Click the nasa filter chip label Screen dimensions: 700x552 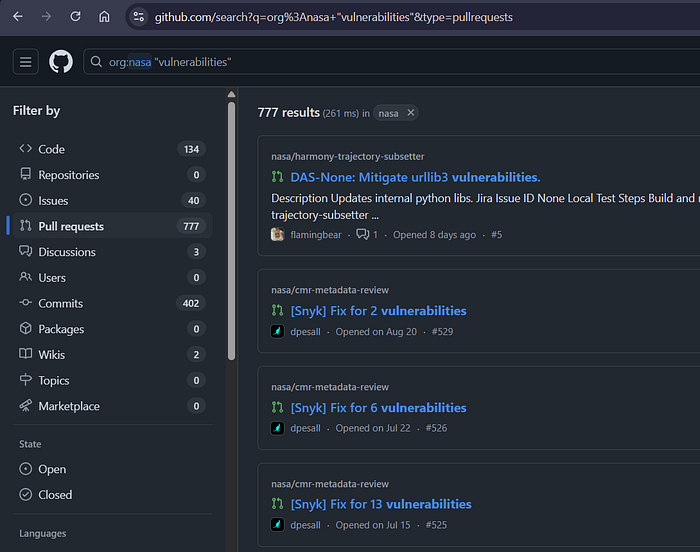coord(388,113)
